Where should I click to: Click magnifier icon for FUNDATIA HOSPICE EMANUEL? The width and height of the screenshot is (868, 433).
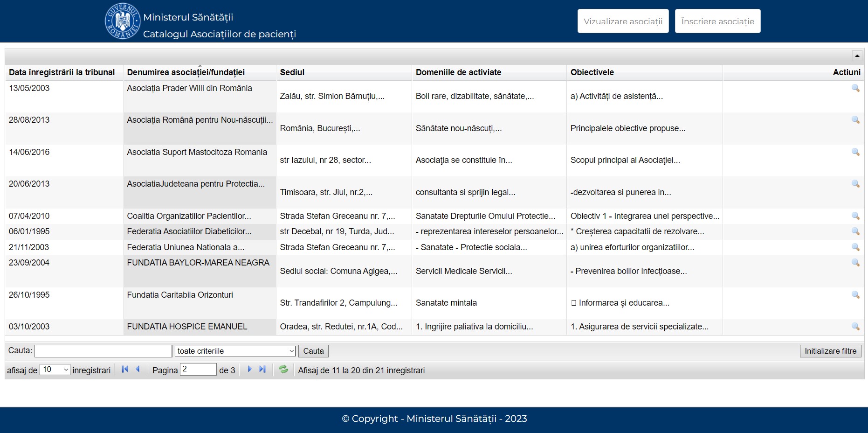click(855, 327)
